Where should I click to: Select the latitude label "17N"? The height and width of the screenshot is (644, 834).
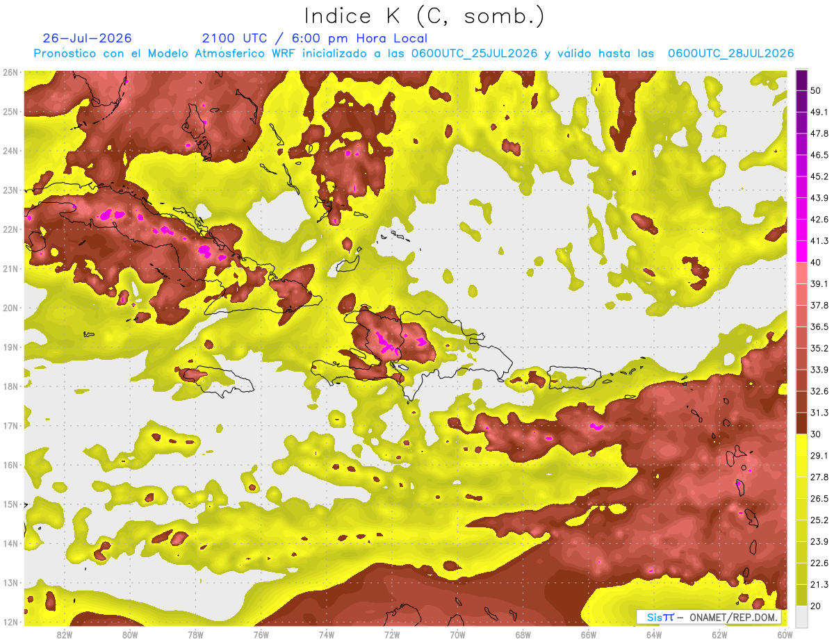click(10, 426)
